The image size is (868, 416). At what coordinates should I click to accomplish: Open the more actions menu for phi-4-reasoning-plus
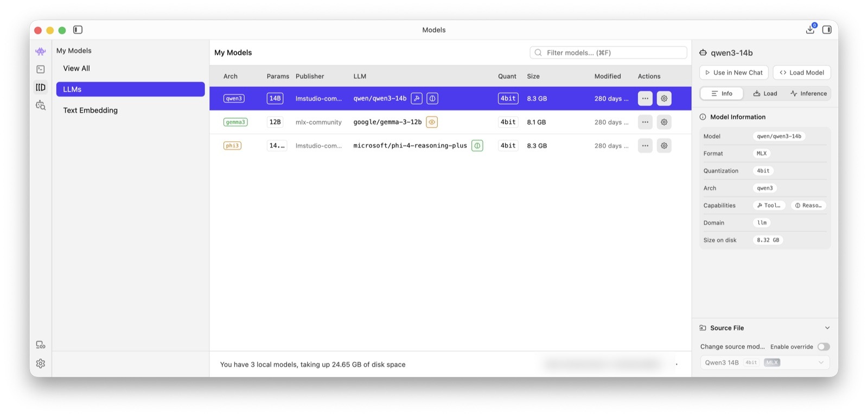click(x=645, y=145)
